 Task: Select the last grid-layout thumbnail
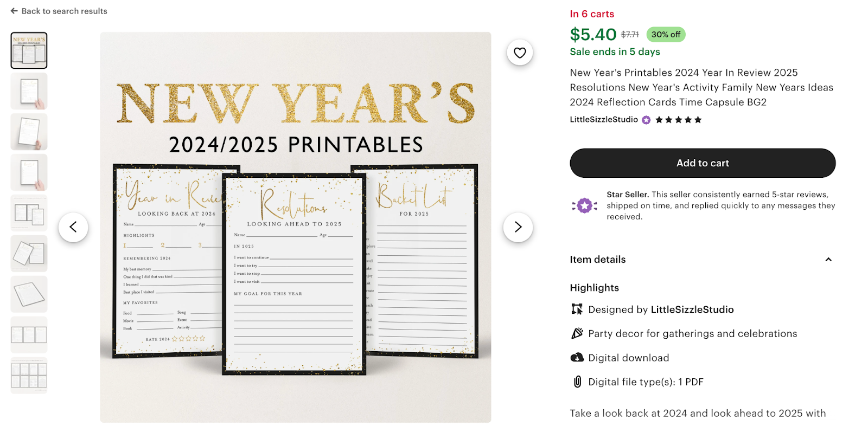[x=29, y=375]
